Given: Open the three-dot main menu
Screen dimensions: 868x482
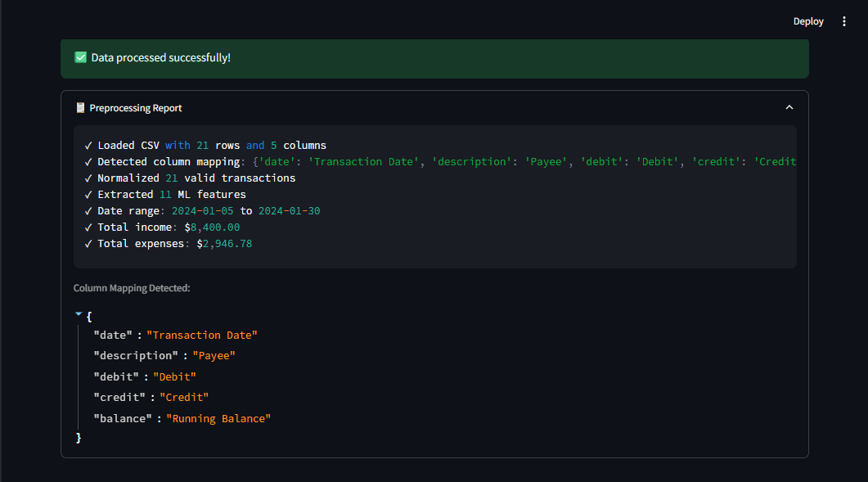Looking at the screenshot, I should (x=844, y=21).
